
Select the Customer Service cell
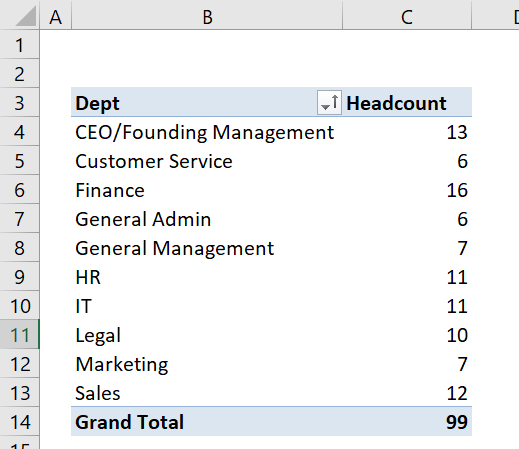click(207, 161)
